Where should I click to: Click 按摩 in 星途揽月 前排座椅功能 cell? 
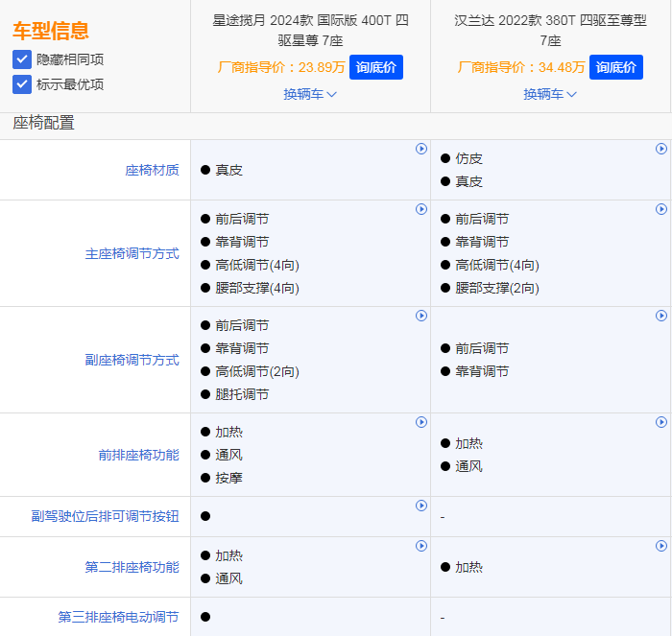(228, 478)
